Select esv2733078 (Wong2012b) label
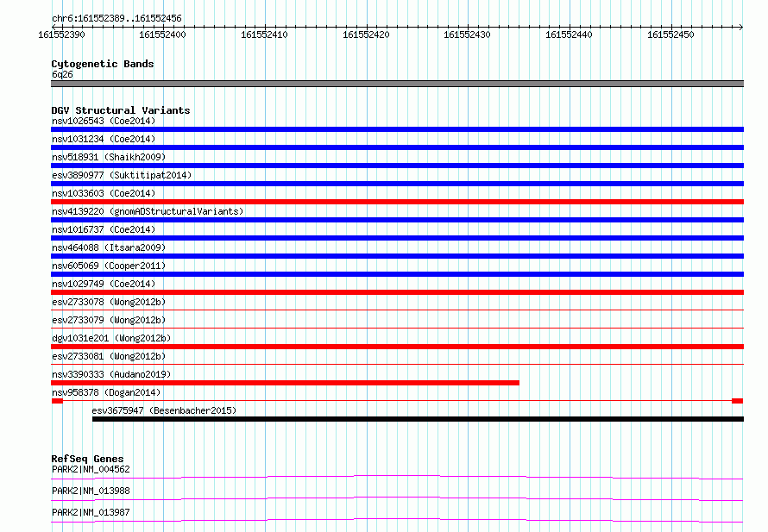 point(109,302)
